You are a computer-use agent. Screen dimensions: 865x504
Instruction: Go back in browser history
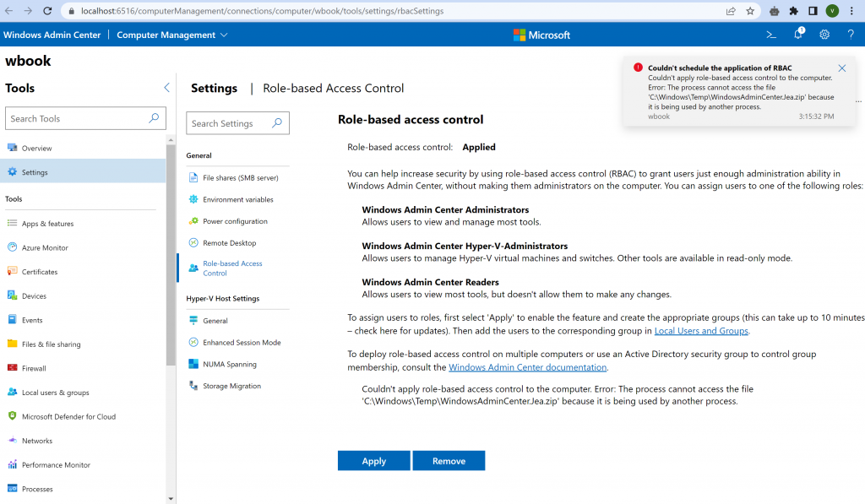tap(8, 10)
